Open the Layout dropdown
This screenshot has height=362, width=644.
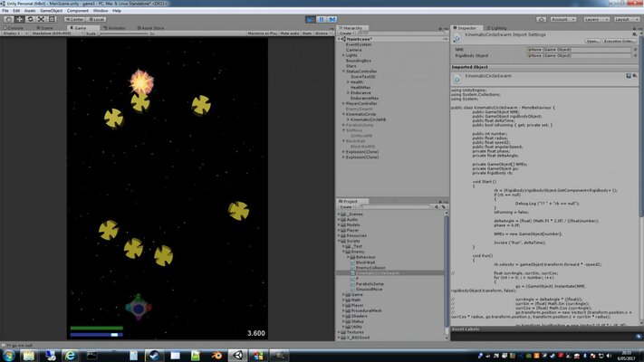(627, 18)
